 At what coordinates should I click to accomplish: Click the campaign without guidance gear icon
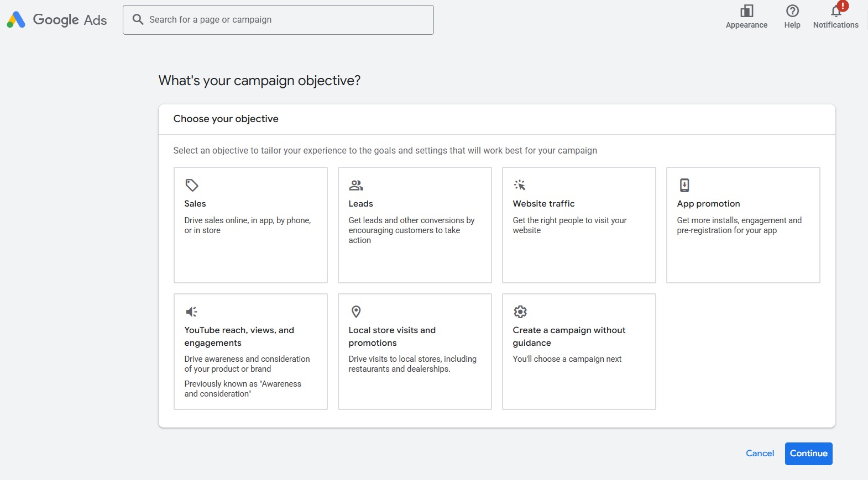click(x=520, y=312)
